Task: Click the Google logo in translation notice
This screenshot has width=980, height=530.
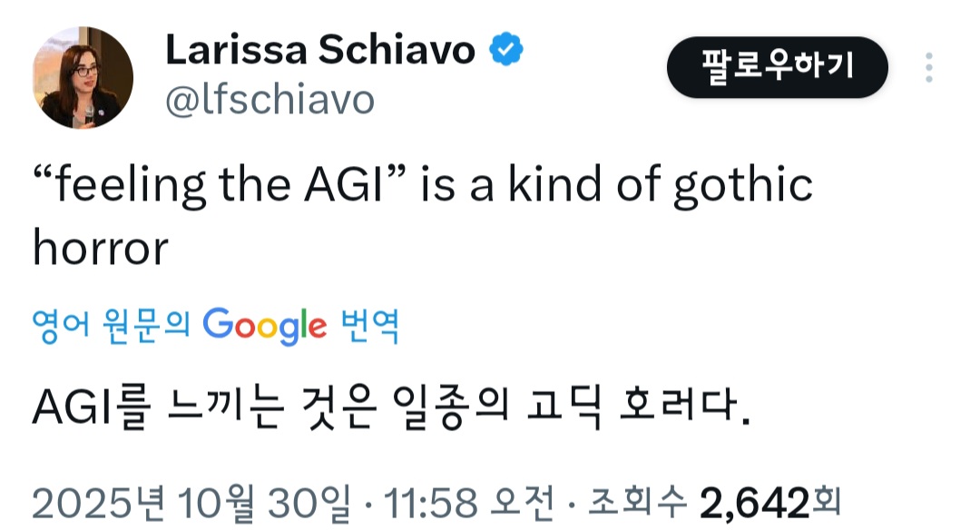Action: point(264,325)
